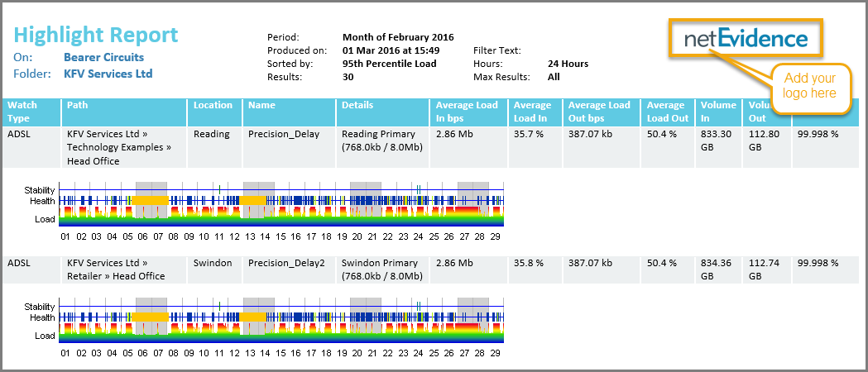Click the 833.30 GB volume in value
868x372 pixels.
[715, 141]
